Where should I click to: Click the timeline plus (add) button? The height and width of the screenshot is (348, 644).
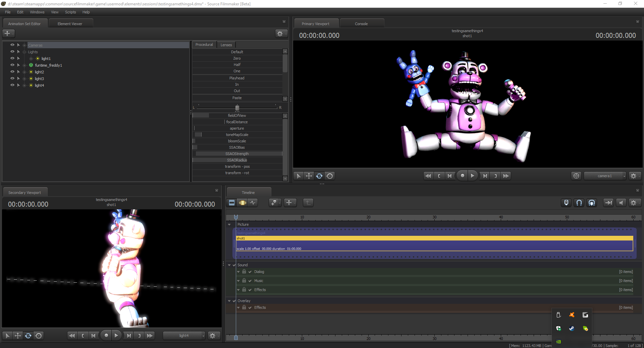(289, 203)
